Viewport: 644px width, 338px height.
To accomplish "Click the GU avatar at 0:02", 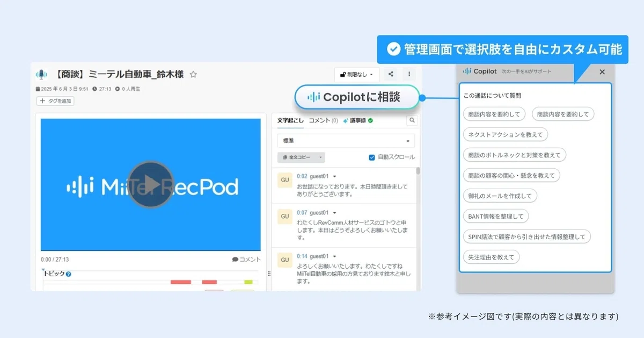I will (285, 181).
